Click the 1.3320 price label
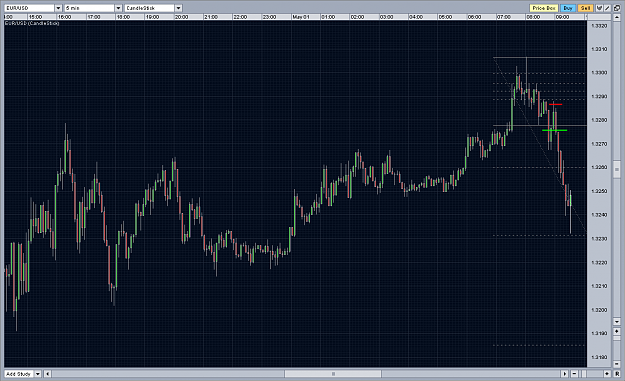625x381 pixels. pos(599,26)
